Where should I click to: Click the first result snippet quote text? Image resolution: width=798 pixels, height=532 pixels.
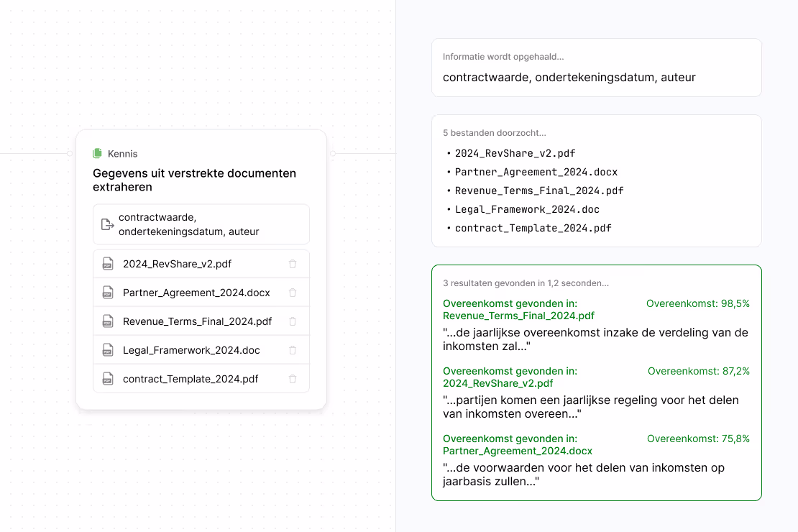coord(595,339)
